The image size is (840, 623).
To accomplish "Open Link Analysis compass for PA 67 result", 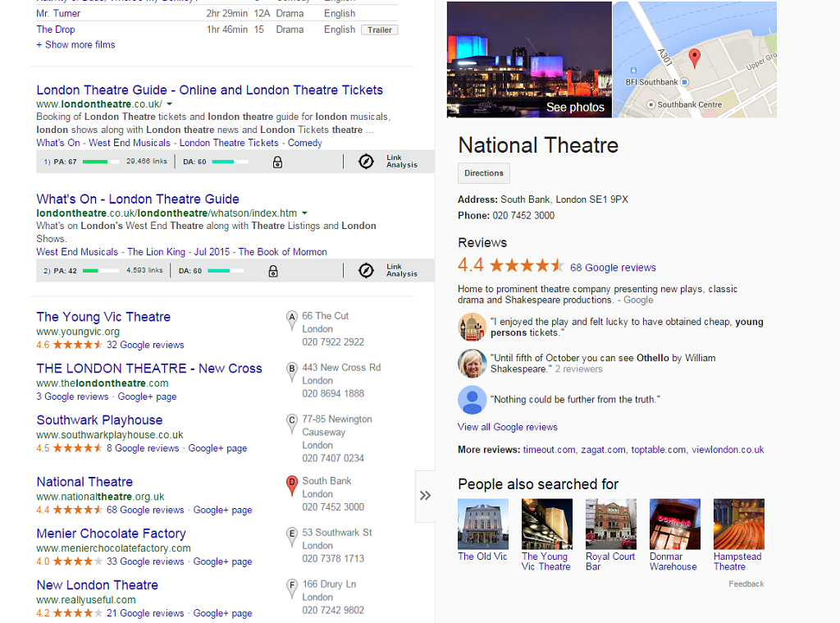I will click(366, 162).
